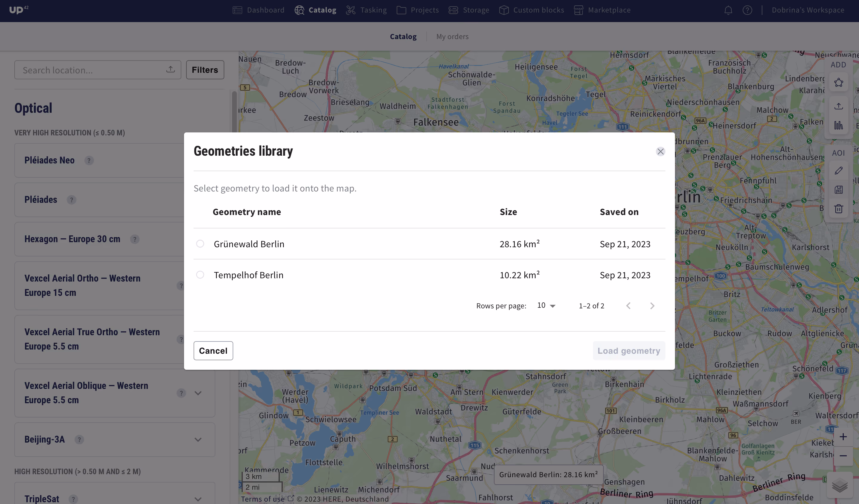Close the Geometries library dialog
The image size is (859, 504).
660,151
